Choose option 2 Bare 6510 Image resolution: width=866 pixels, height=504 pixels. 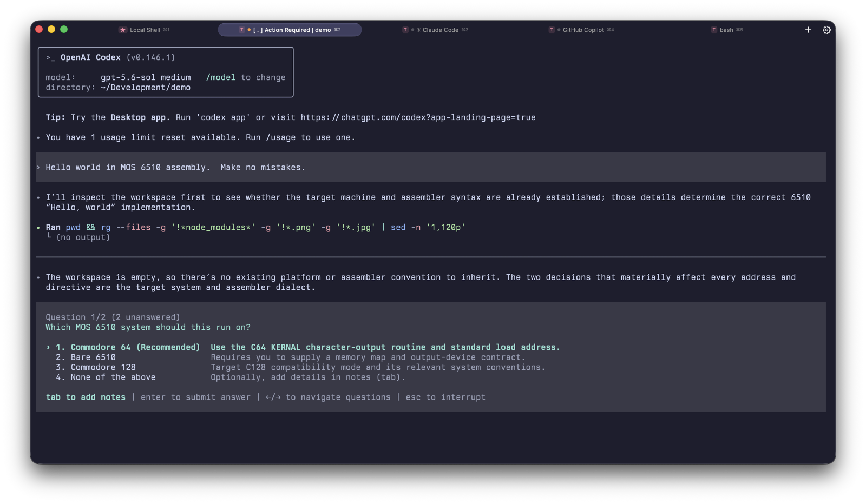[86, 357]
